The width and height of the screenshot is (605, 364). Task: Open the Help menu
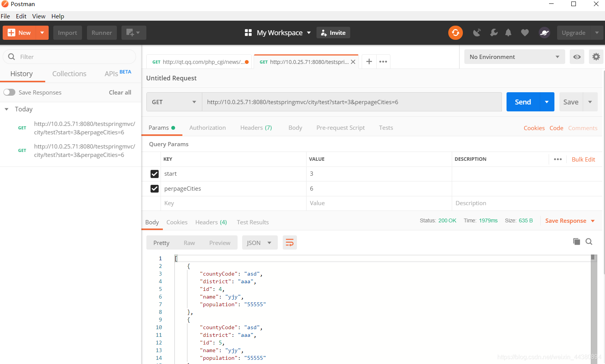(x=58, y=16)
